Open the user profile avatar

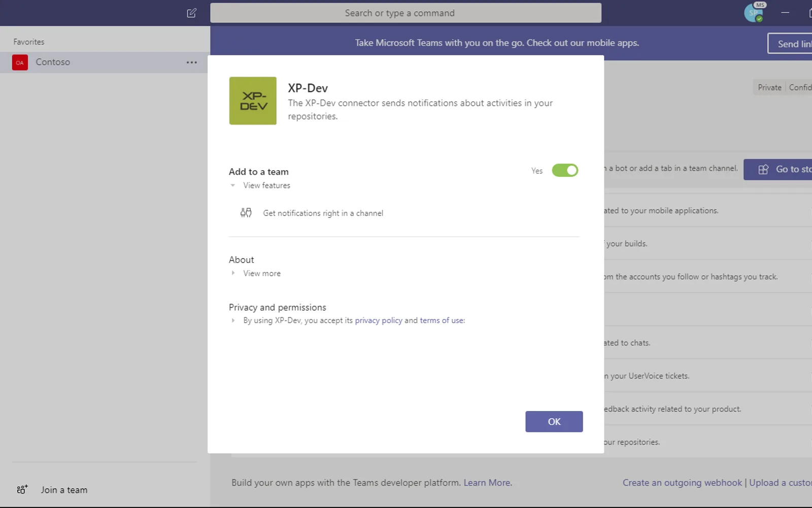tap(753, 13)
